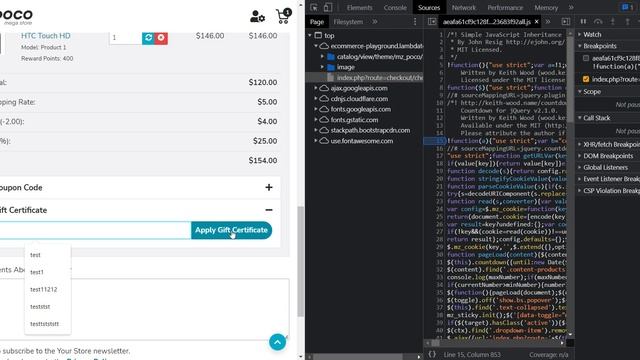Select the Sources tab

[x=429, y=7]
